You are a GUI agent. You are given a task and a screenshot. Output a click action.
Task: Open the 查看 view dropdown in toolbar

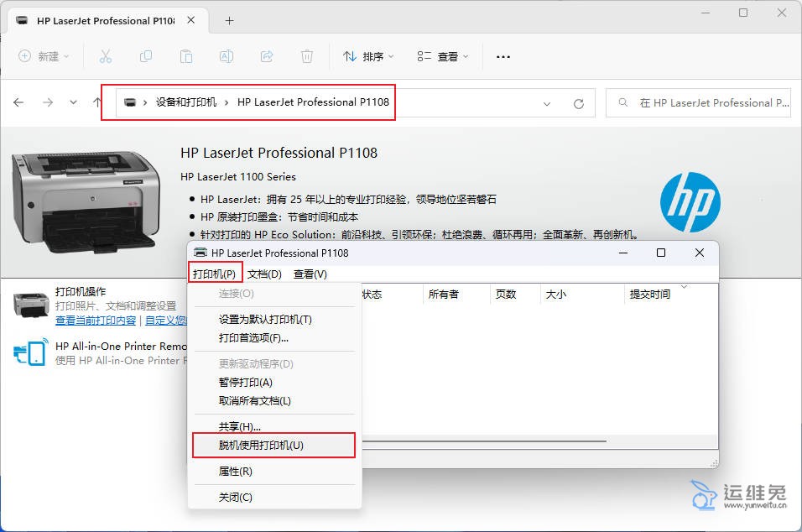[442, 56]
